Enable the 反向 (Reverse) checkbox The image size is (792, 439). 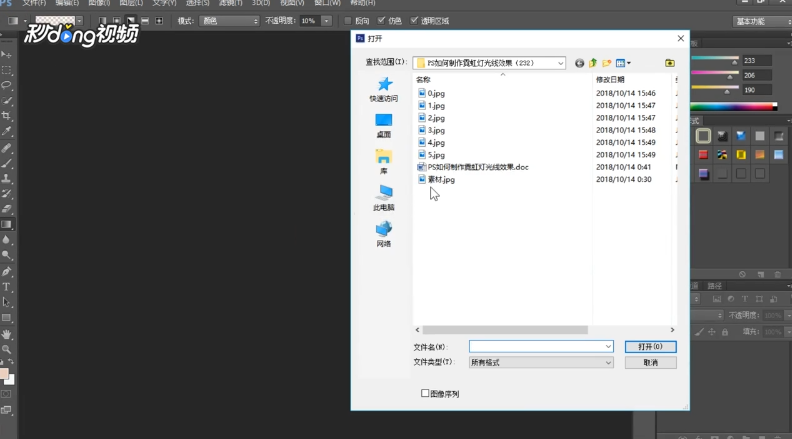(348, 21)
